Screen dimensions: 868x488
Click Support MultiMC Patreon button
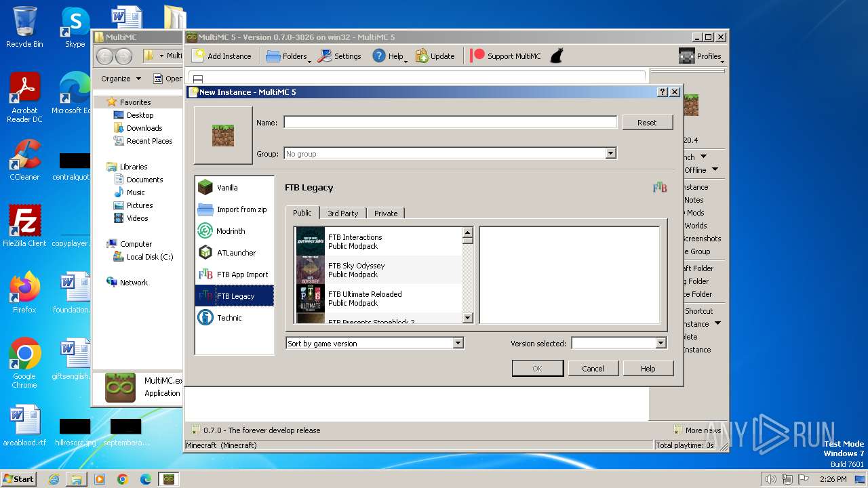point(506,56)
